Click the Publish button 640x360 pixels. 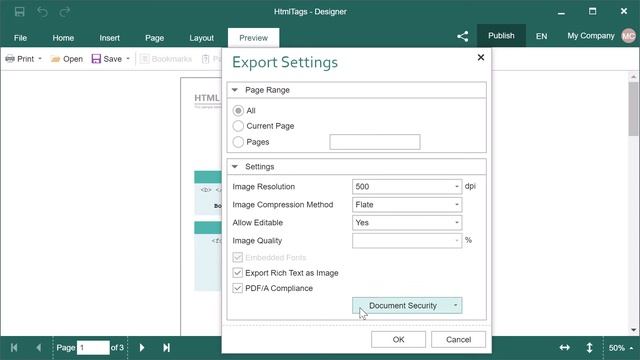[501, 36]
